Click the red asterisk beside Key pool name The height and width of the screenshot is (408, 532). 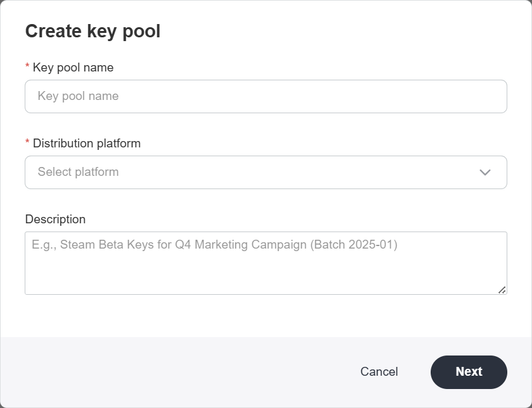click(27, 67)
